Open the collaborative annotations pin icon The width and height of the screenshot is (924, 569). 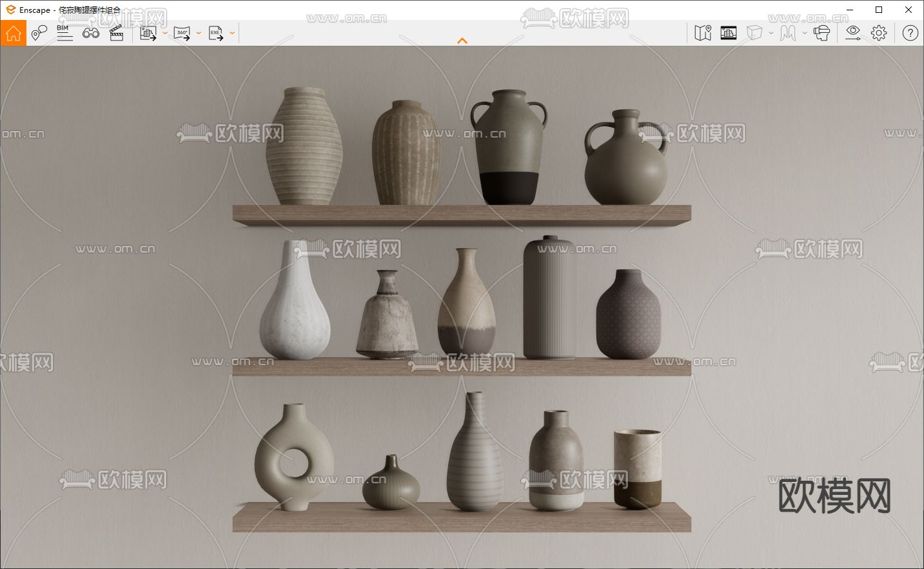[39, 33]
